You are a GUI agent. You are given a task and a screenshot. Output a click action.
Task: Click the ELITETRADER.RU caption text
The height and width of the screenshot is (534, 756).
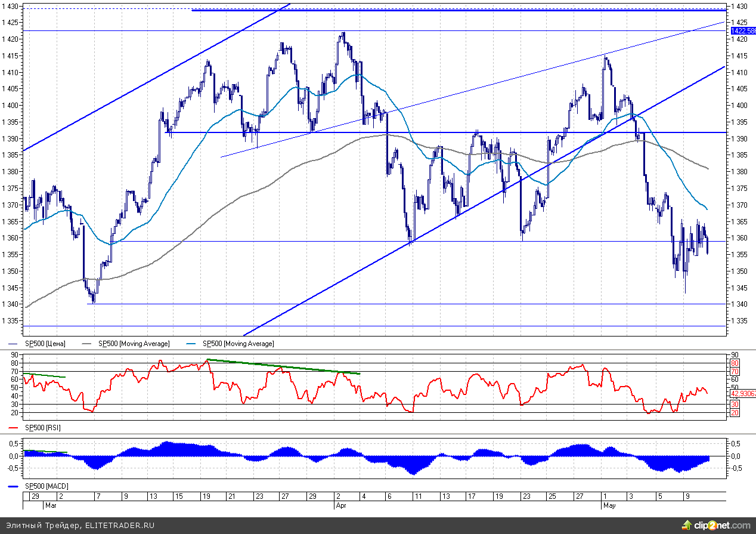(x=119, y=526)
